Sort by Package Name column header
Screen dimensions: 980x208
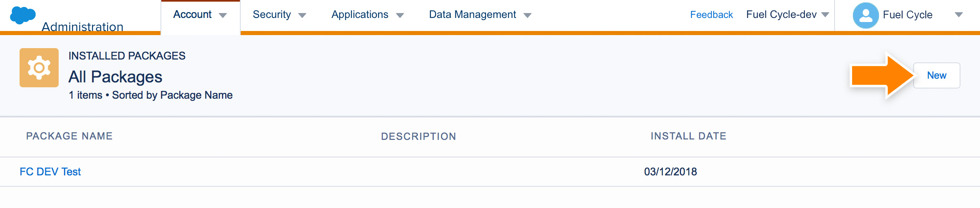pyautogui.click(x=69, y=136)
